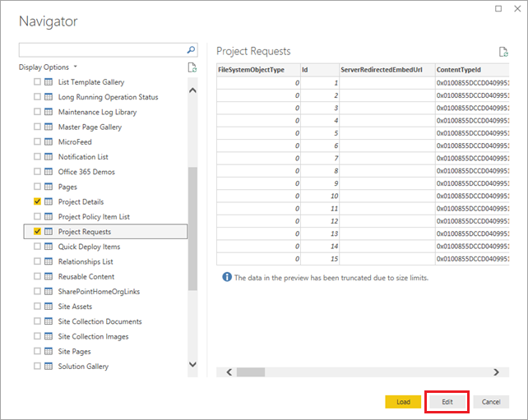
Task: Click the horizontal preview scrollbar thumb
Action: point(251,372)
